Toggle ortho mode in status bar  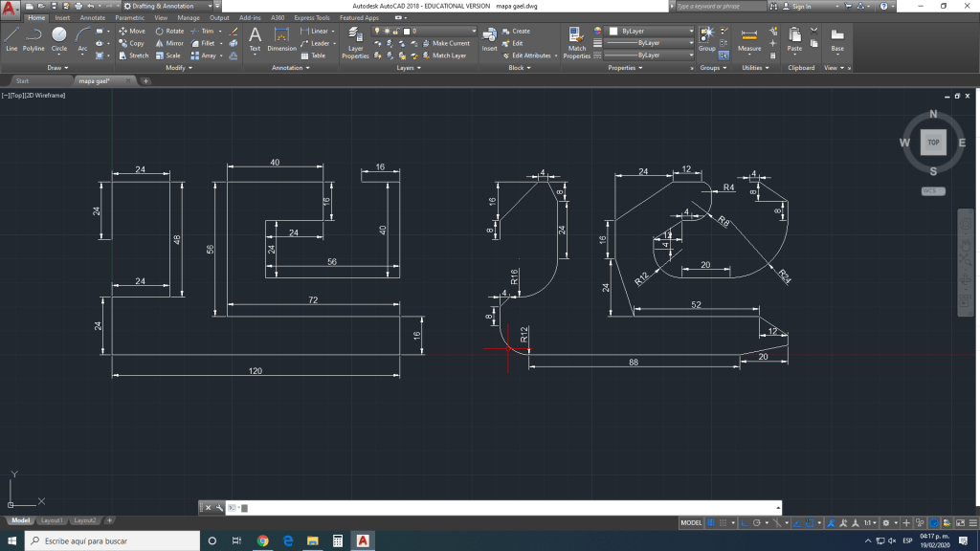point(743,523)
